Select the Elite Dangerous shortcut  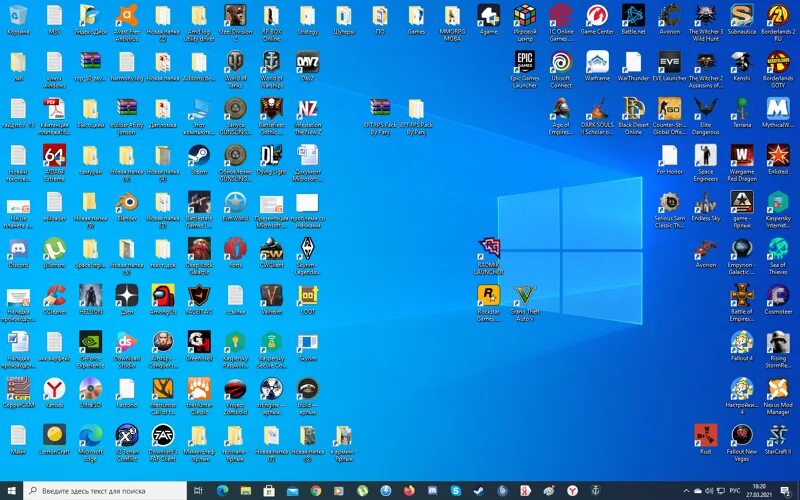point(706,109)
